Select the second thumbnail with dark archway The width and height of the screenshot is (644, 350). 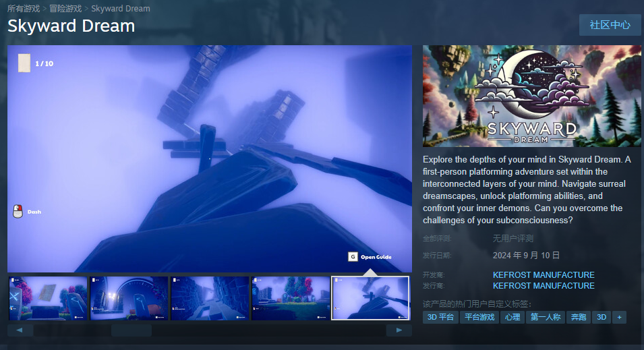pos(129,298)
